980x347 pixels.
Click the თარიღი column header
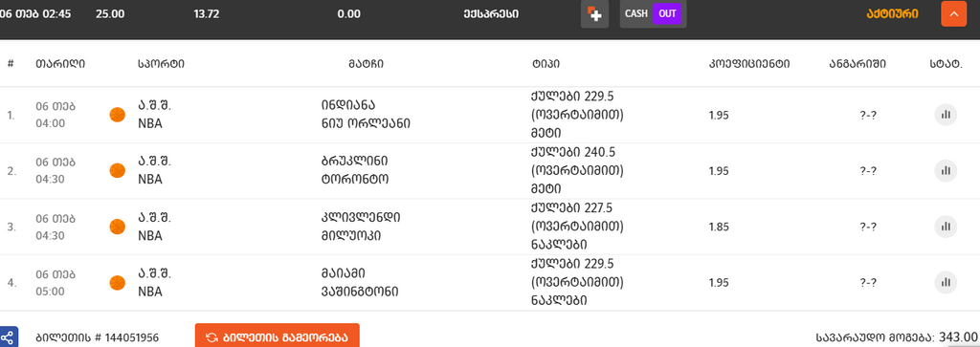tap(60, 64)
